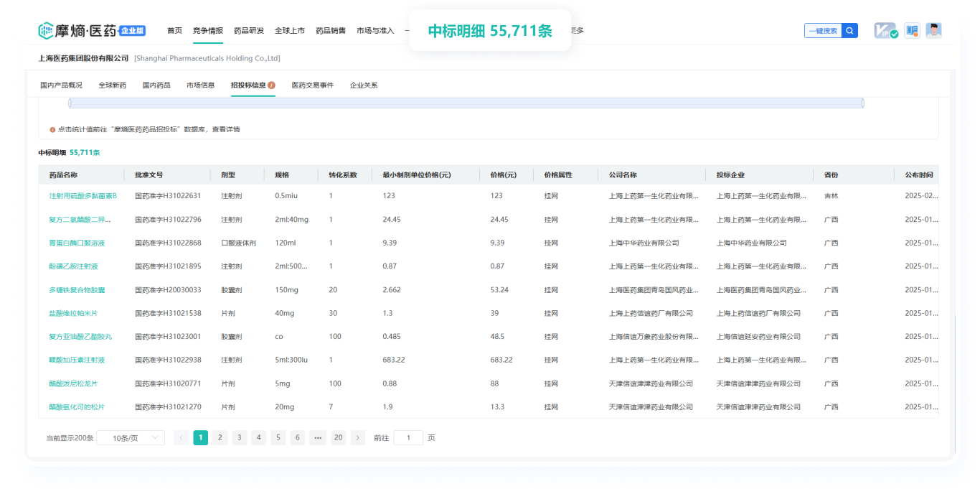Click the blue range slider bar
Image resolution: width=980 pixels, height=489 pixels.
pos(466,103)
